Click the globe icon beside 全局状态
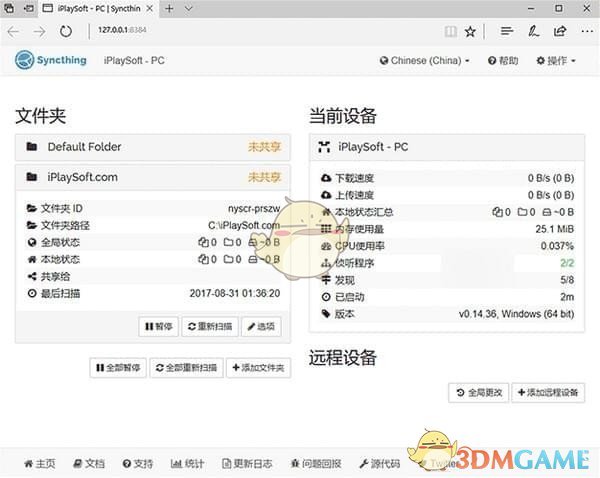This screenshot has height=478, width=600. pos(32,242)
